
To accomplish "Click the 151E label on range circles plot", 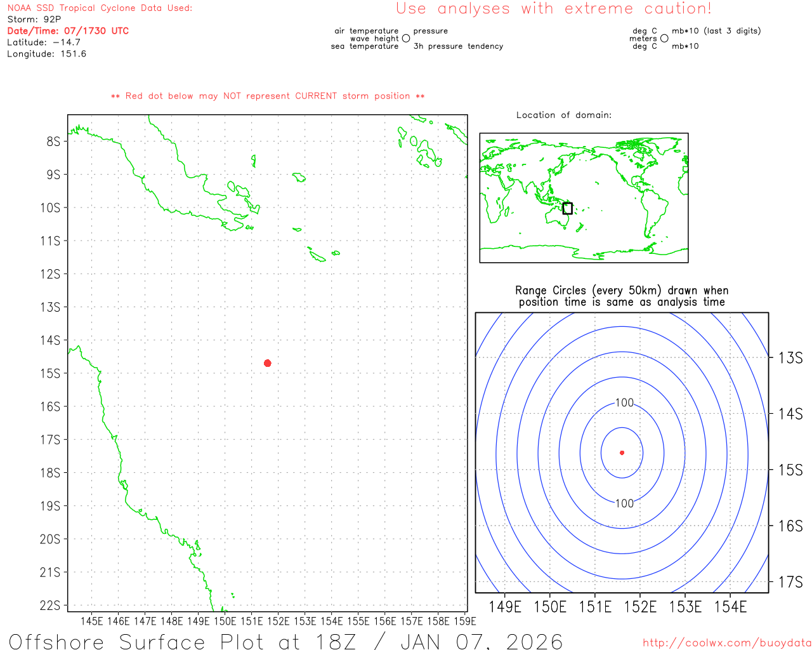I will tap(595, 607).
